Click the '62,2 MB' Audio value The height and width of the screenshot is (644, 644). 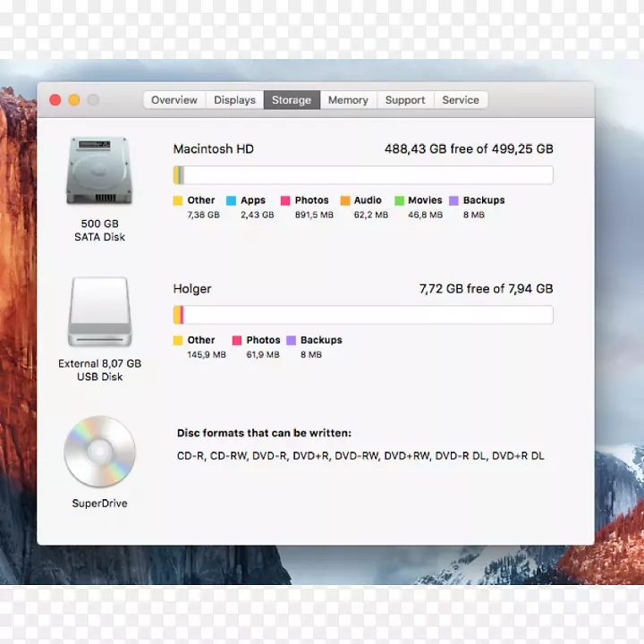[371, 215]
